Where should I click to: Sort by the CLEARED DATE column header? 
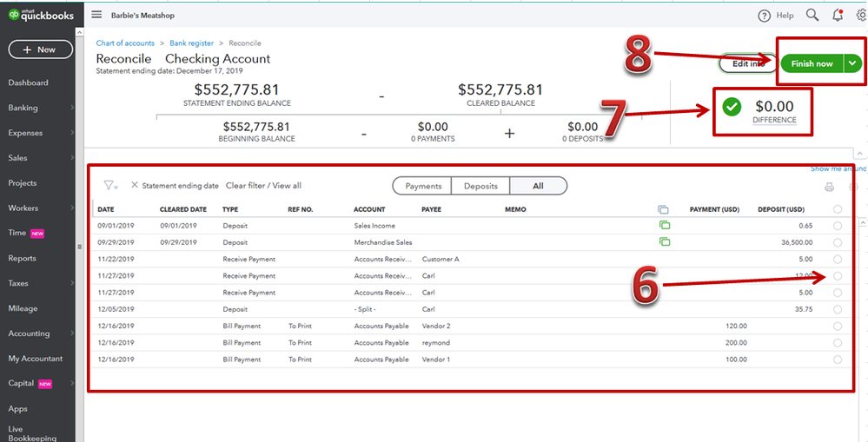pos(183,209)
